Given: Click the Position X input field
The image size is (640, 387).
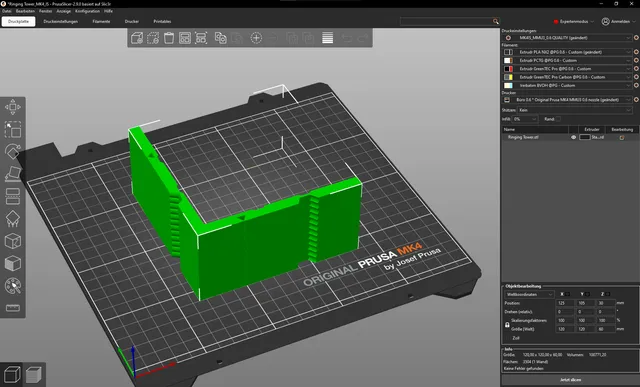Looking at the screenshot, I should point(564,303).
